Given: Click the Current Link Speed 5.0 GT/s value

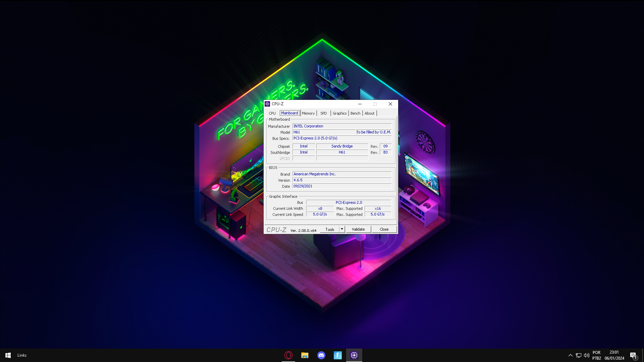Looking at the screenshot, I should pyautogui.click(x=320, y=215).
